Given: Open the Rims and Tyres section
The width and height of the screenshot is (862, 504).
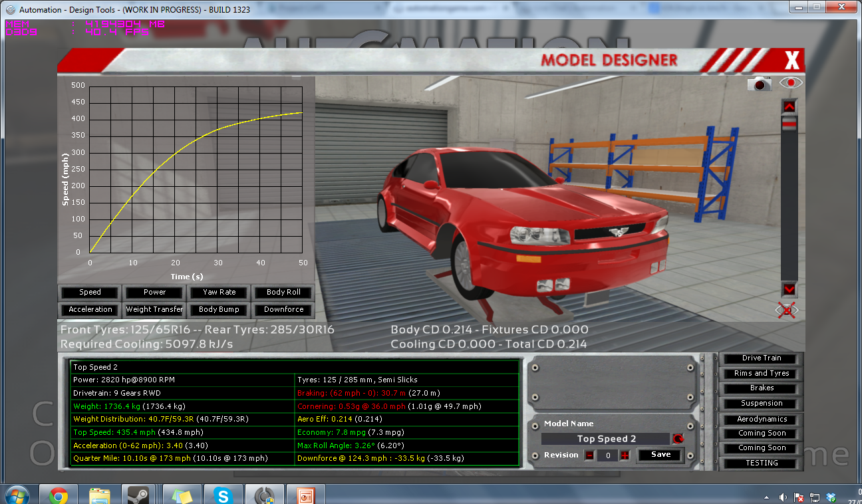Looking at the screenshot, I should [762, 374].
